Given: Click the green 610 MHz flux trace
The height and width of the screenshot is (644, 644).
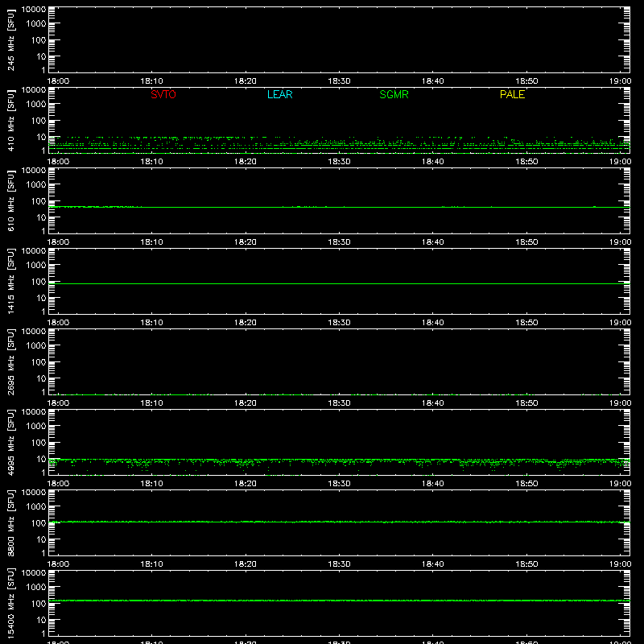Looking at the screenshot, I should [339, 207].
